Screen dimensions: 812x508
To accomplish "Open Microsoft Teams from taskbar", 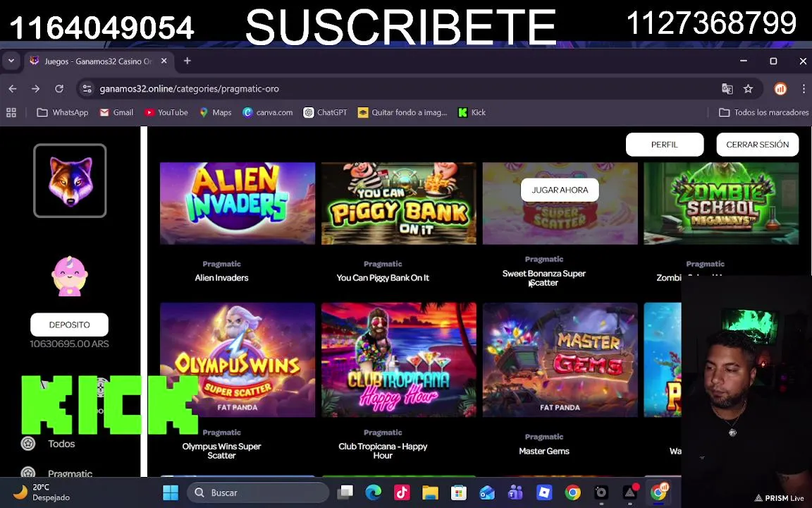I will 516,492.
